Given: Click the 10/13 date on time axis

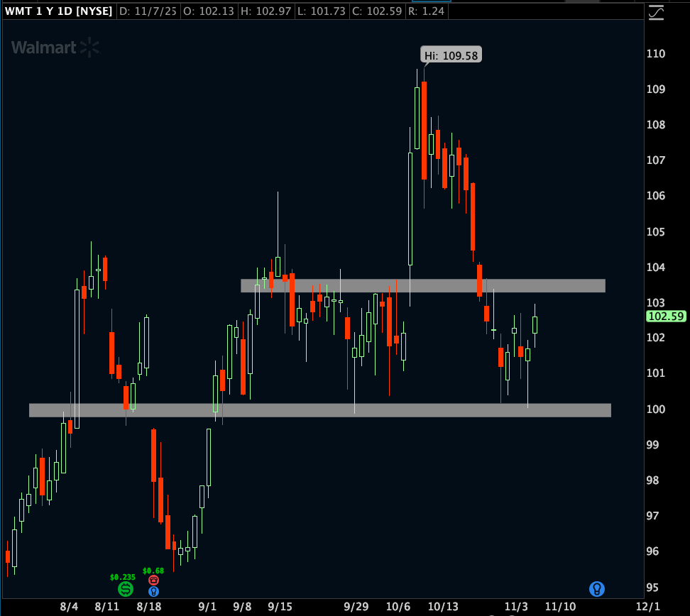Looking at the screenshot, I should click(443, 607).
